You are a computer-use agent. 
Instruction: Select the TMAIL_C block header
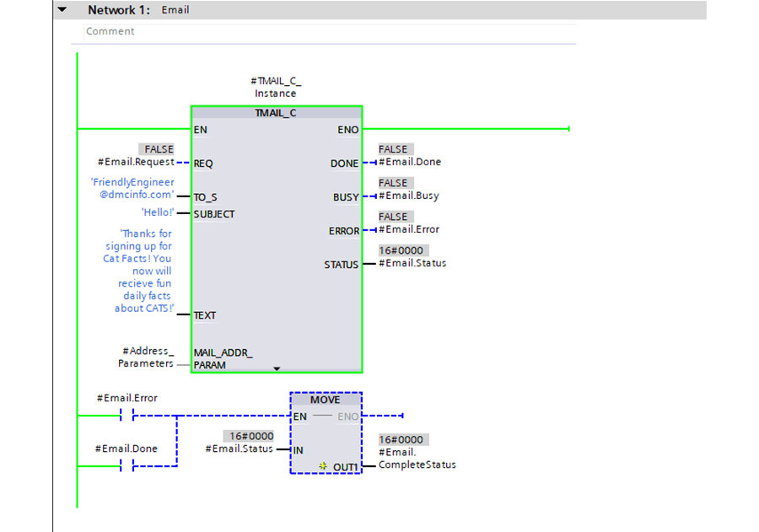tap(276, 113)
